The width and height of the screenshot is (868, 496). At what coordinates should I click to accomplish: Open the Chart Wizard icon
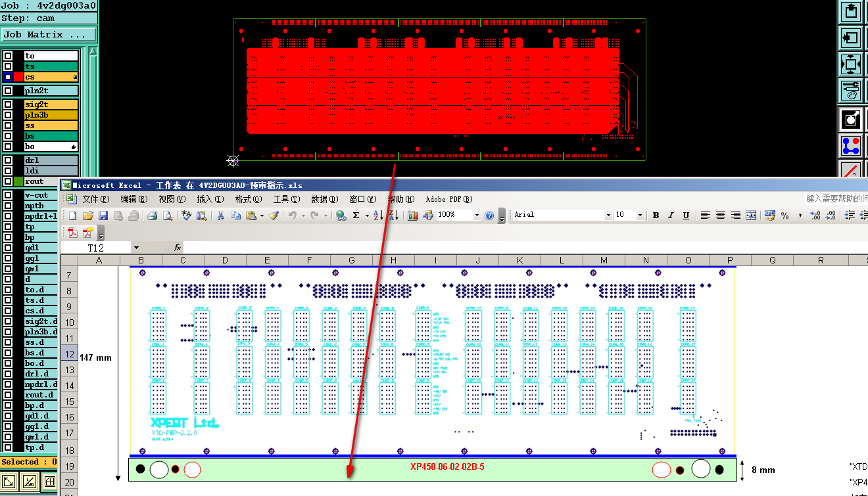pyautogui.click(x=413, y=215)
